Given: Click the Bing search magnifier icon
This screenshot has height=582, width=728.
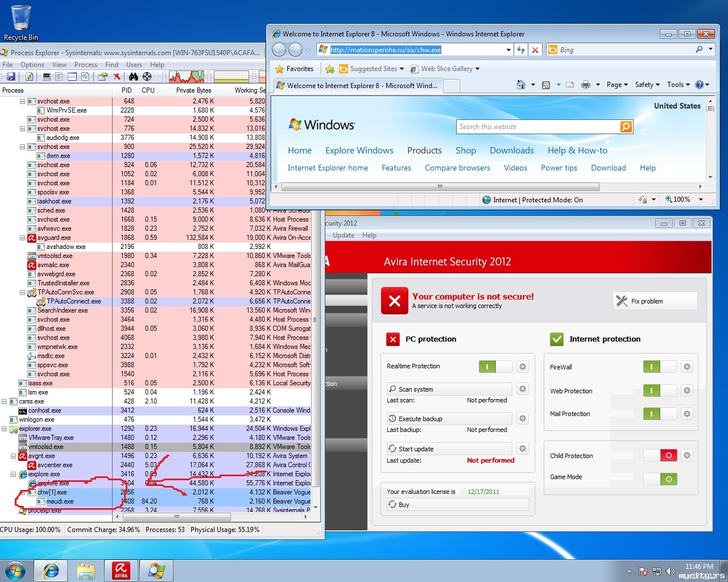Looking at the screenshot, I should point(699,49).
